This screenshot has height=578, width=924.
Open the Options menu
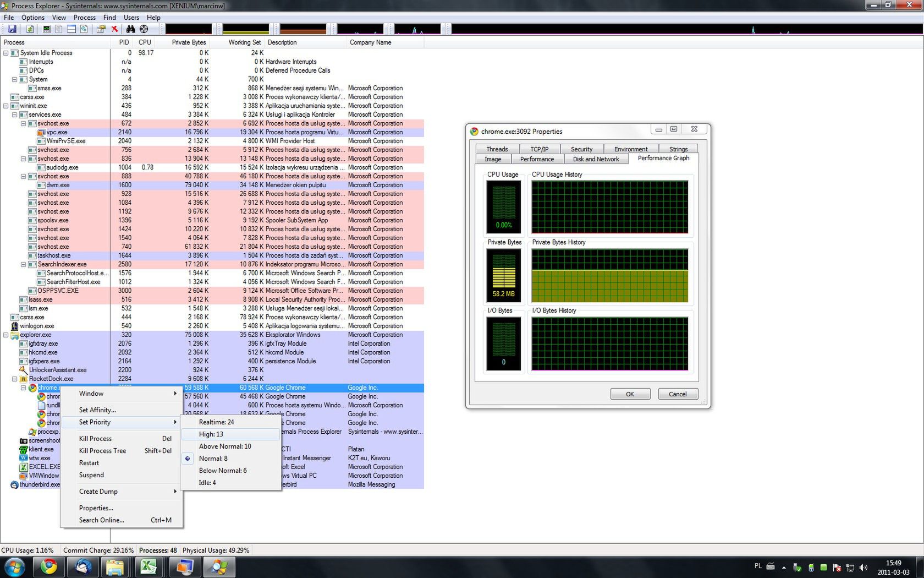[33, 18]
